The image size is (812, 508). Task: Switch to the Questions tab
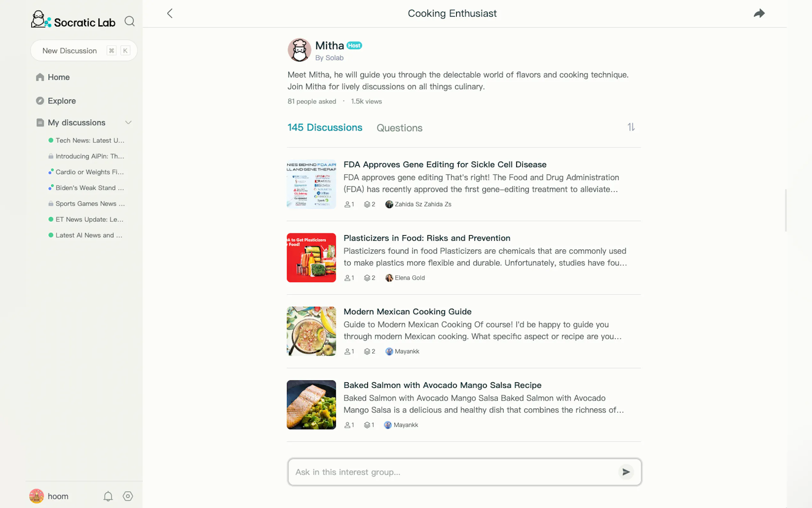[x=399, y=128]
